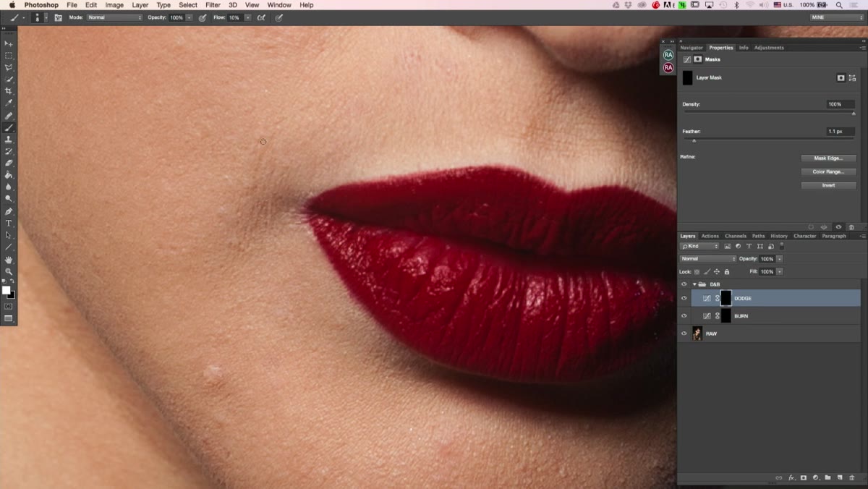Open the Select menu
Viewport: 868px width, 489px height.
click(188, 5)
